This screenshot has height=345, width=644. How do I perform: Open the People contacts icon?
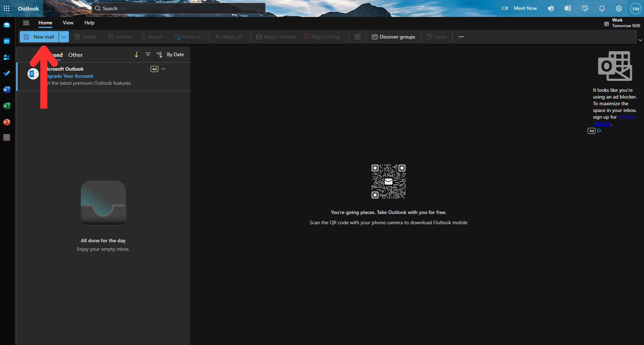[7, 57]
